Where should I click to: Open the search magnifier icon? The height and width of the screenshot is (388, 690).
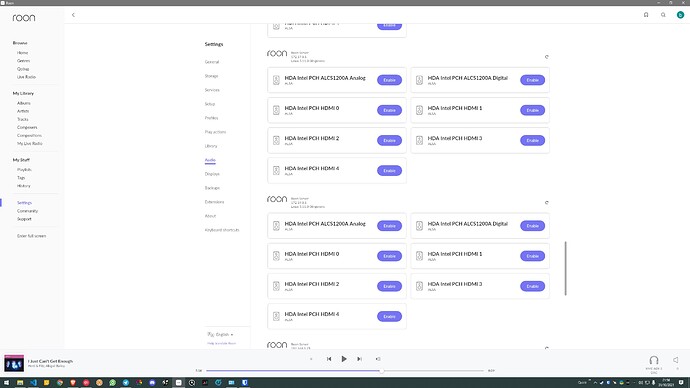pos(663,15)
